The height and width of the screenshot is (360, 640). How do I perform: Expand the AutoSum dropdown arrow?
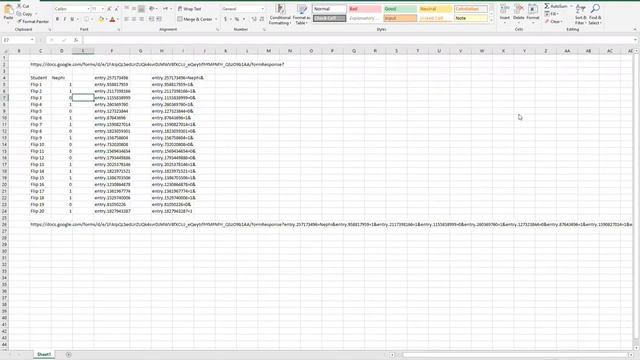click(x=571, y=6)
